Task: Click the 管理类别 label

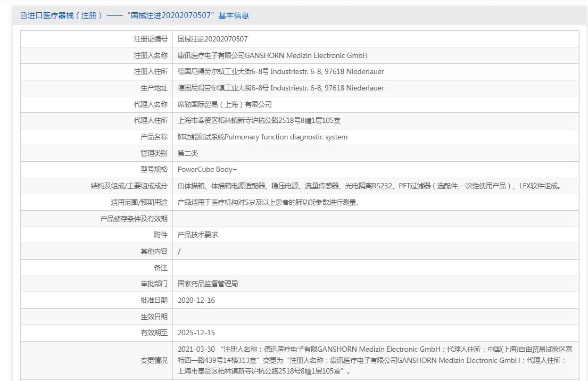Action: pos(154,153)
